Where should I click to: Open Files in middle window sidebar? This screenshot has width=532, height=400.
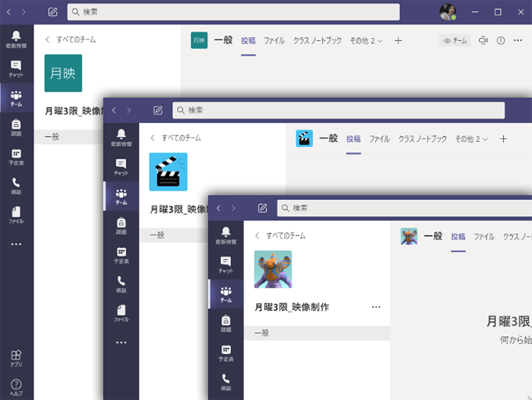tap(121, 313)
